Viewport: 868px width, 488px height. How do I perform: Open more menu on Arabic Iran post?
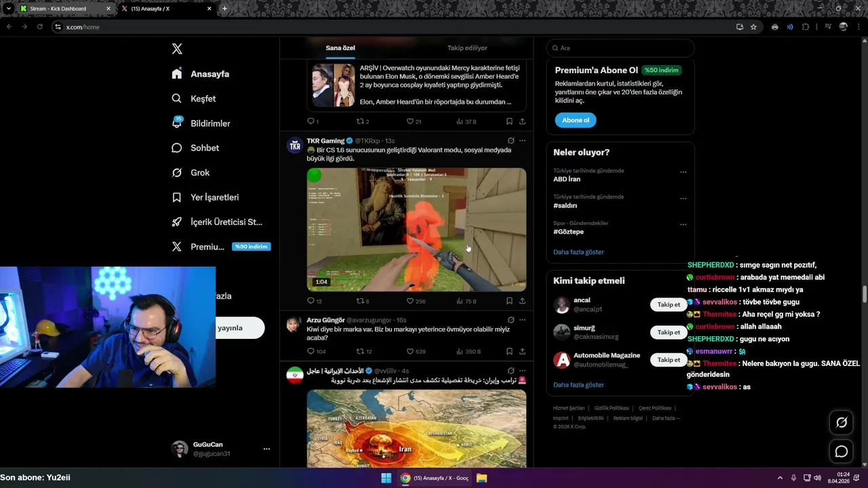point(522,371)
